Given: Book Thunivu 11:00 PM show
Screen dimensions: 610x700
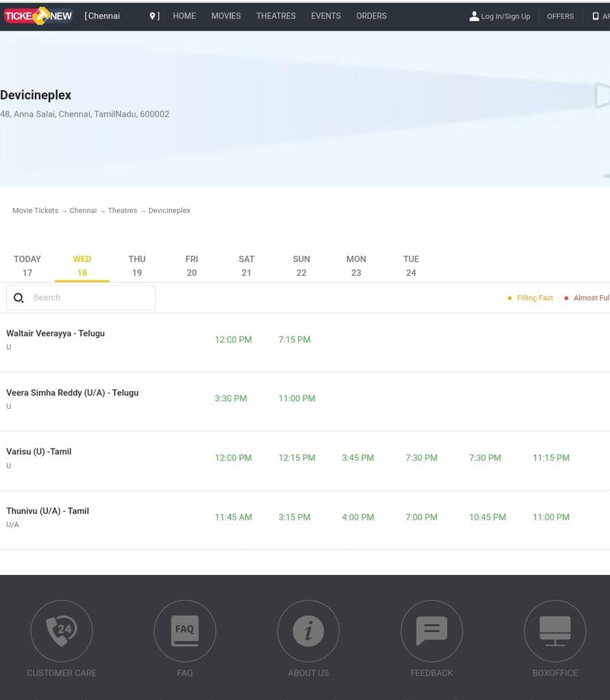Looking at the screenshot, I should [x=551, y=517].
